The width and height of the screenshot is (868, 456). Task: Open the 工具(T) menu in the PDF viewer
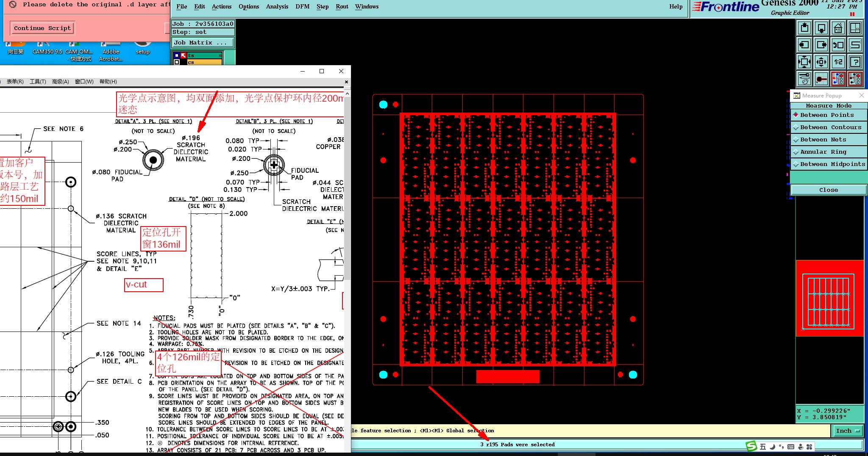[x=38, y=82]
